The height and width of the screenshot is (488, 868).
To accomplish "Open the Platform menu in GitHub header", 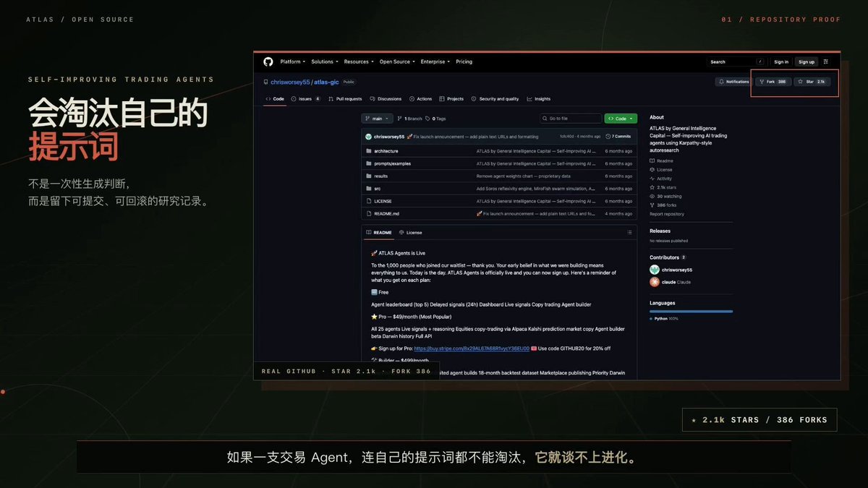I will (x=293, y=62).
